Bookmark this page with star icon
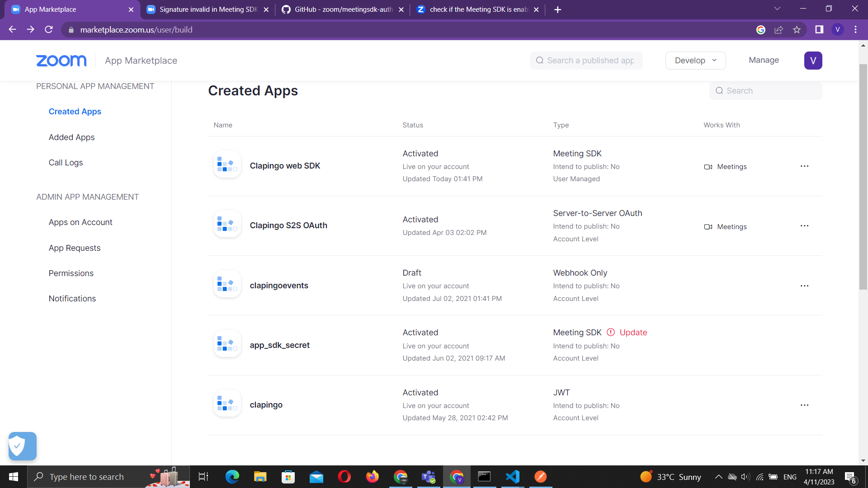Screen dimensions: 868x488 pyautogui.click(x=797, y=30)
